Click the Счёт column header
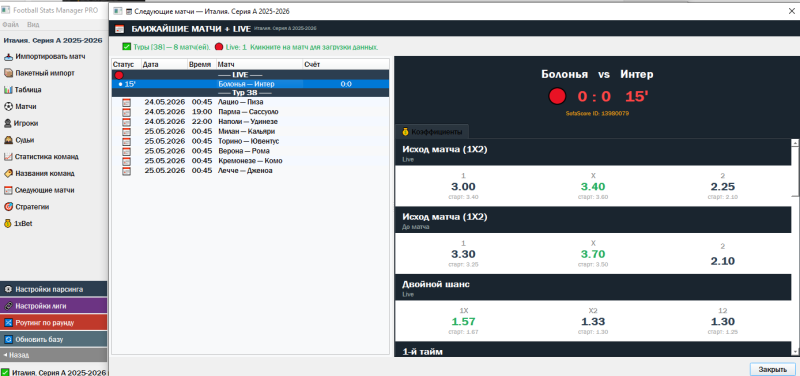This screenshot has height=376, width=800. pos(345,65)
